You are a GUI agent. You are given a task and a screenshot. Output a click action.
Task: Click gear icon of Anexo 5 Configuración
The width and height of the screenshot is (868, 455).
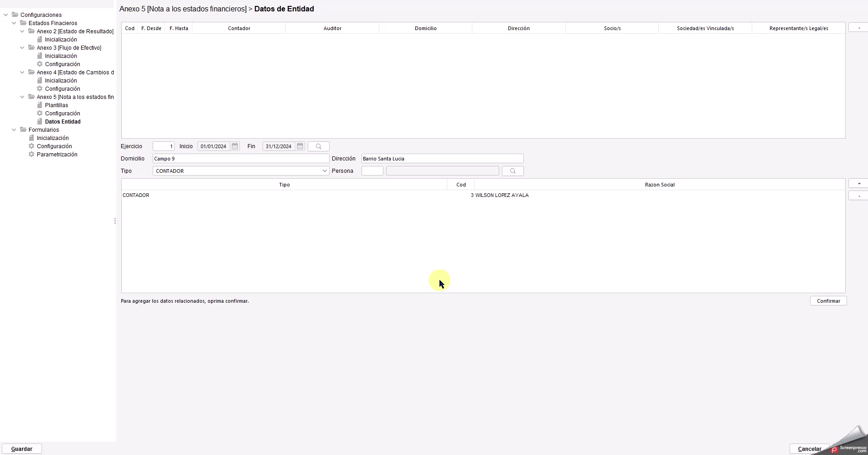pyautogui.click(x=40, y=114)
